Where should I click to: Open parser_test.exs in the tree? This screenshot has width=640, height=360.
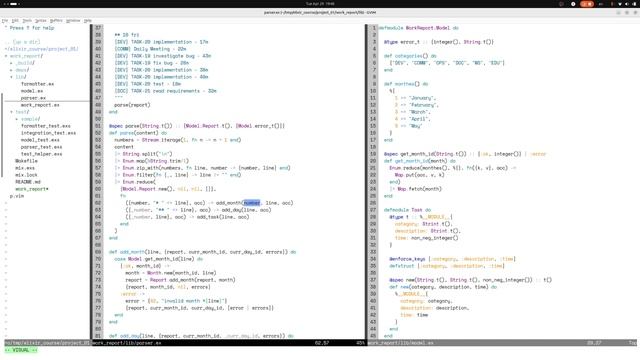[x=41, y=147]
